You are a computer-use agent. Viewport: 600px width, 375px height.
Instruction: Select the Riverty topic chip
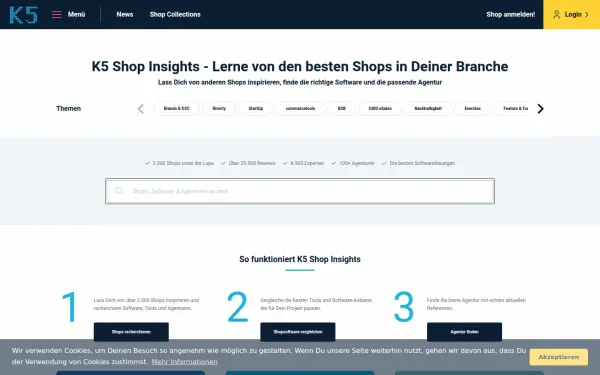click(219, 109)
